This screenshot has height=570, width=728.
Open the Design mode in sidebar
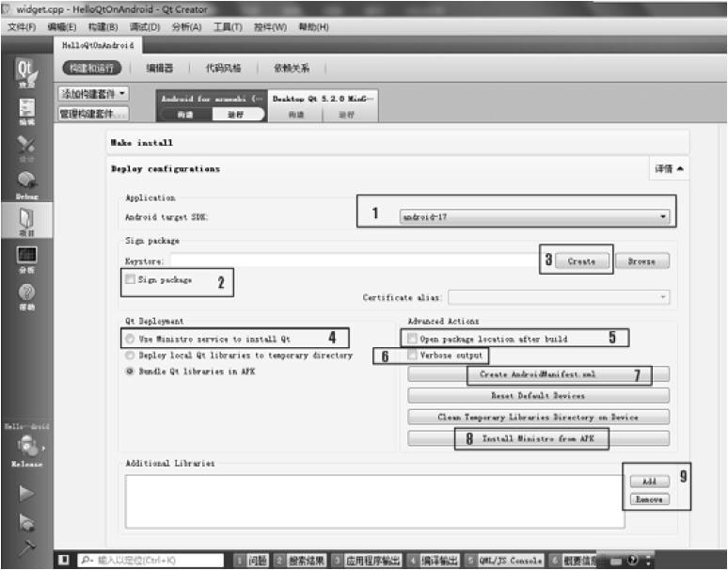25,148
